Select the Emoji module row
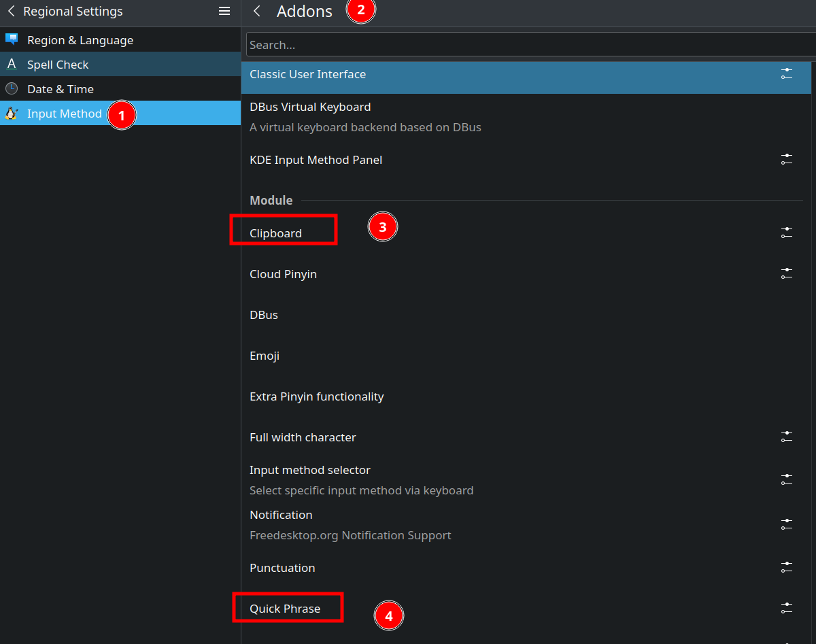The height and width of the screenshot is (644, 816). (x=265, y=356)
